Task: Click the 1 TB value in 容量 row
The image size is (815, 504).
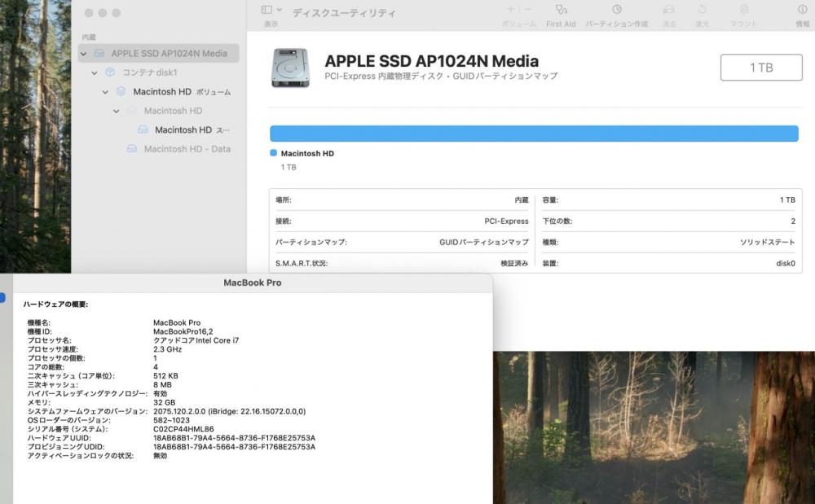Action: click(x=787, y=199)
